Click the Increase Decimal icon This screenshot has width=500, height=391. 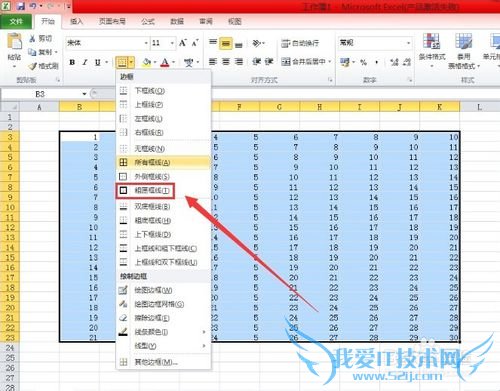[x=394, y=62]
